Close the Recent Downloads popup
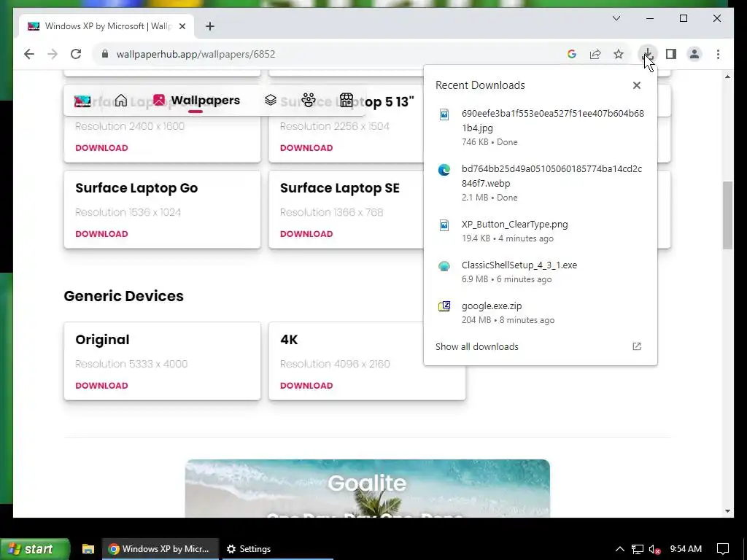 [x=636, y=85]
